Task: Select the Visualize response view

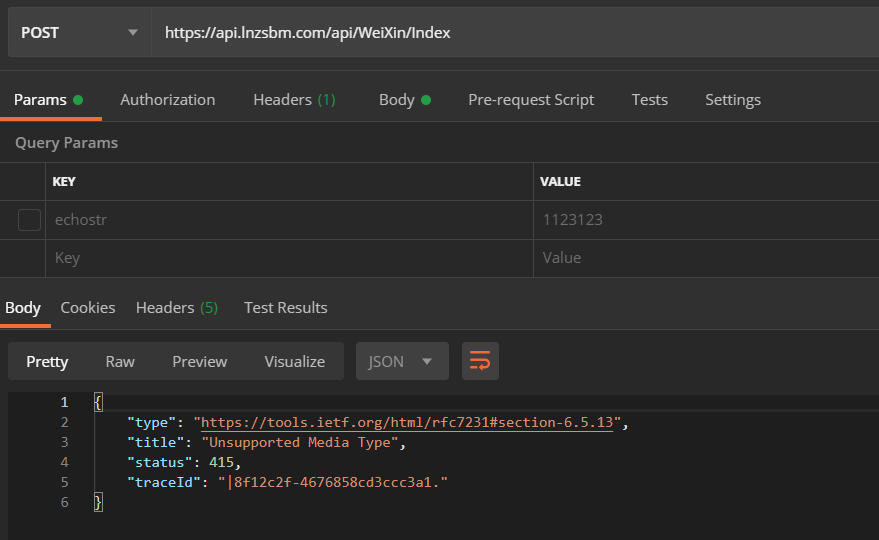Action: point(294,362)
